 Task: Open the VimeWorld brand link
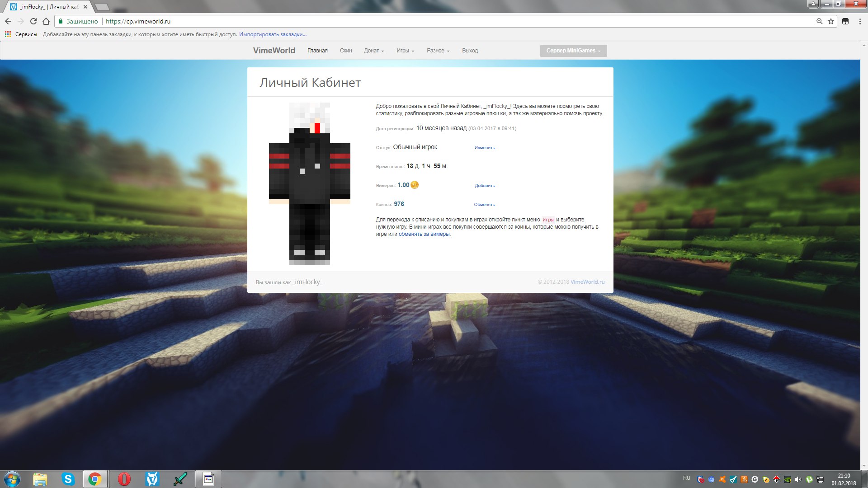274,51
